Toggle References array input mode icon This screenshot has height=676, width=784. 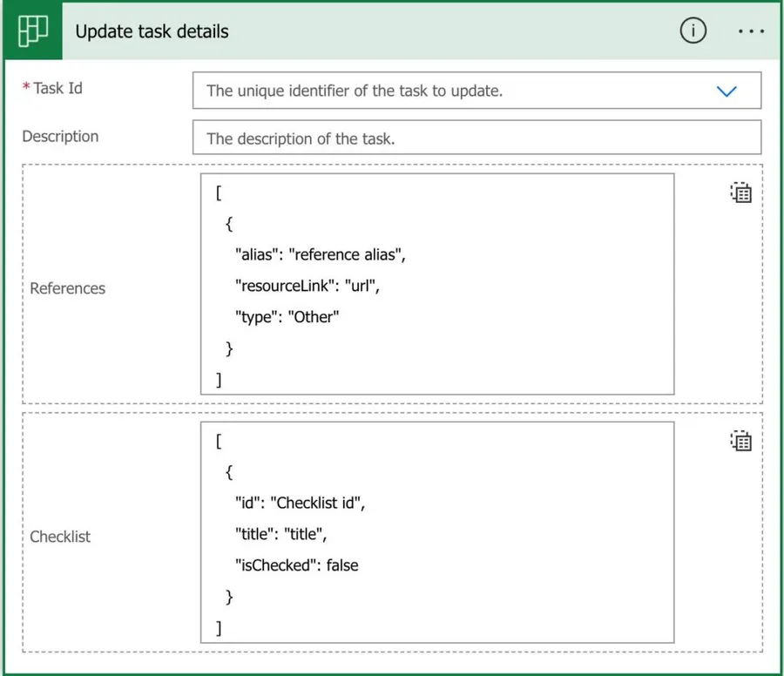click(x=740, y=193)
